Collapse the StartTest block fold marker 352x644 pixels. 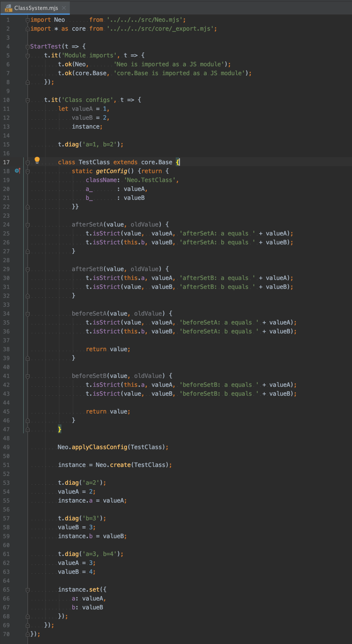(28, 47)
